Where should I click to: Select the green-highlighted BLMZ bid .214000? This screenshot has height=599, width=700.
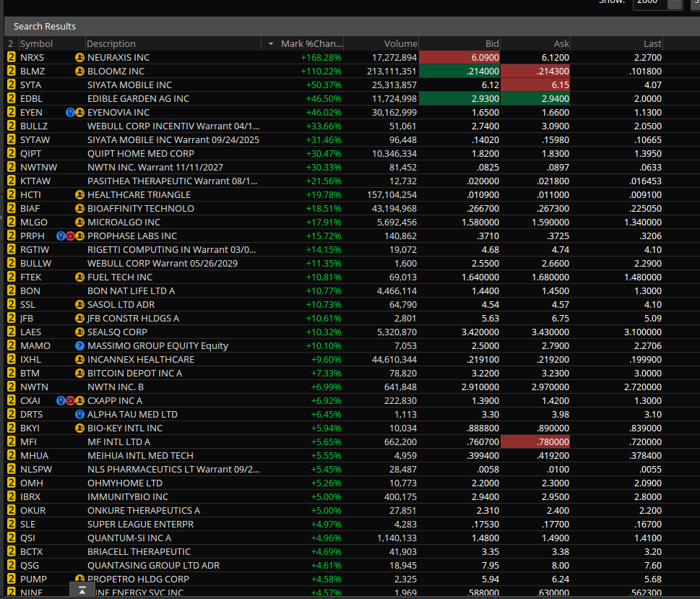point(459,71)
